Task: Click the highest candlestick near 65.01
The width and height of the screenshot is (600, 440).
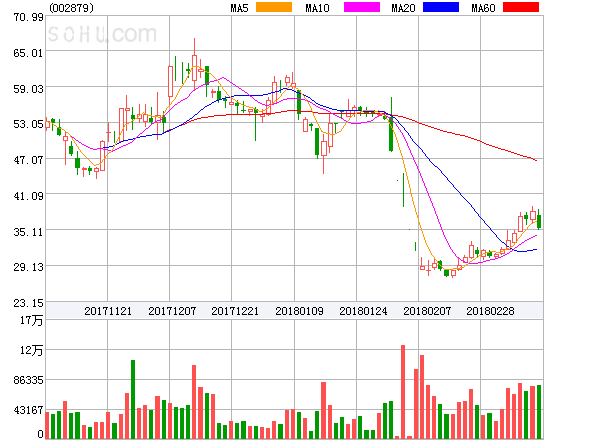Action: click(x=194, y=63)
